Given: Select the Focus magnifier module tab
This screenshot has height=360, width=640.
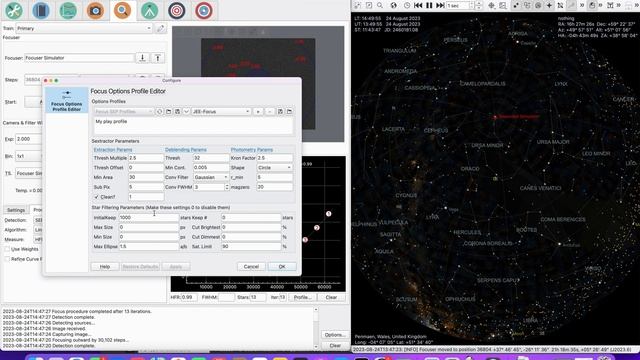Looking at the screenshot, I should click(x=122, y=11).
